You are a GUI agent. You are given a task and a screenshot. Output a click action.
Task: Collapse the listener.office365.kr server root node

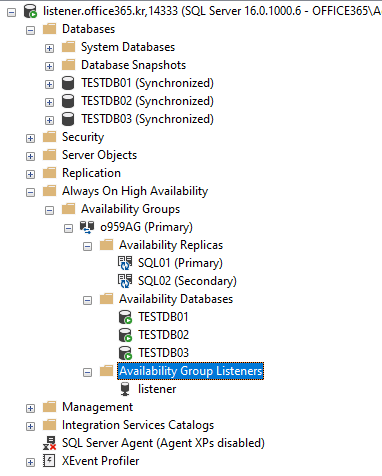12,13
